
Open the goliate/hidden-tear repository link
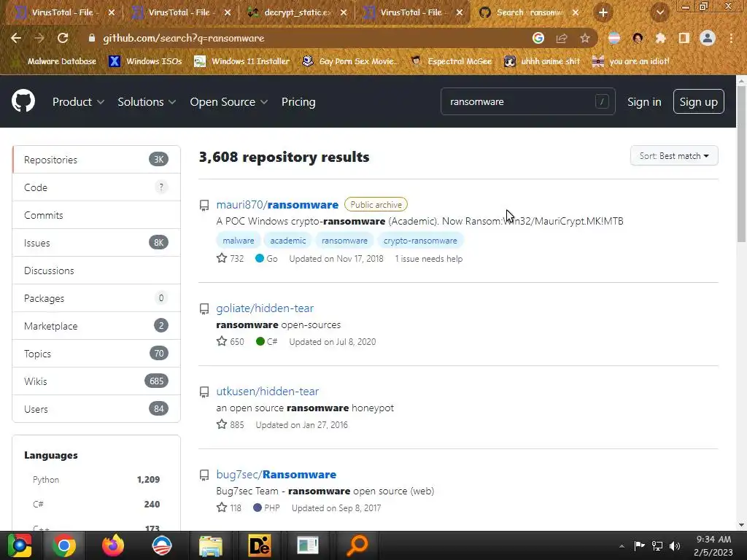pyautogui.click(x=265, y=308)
